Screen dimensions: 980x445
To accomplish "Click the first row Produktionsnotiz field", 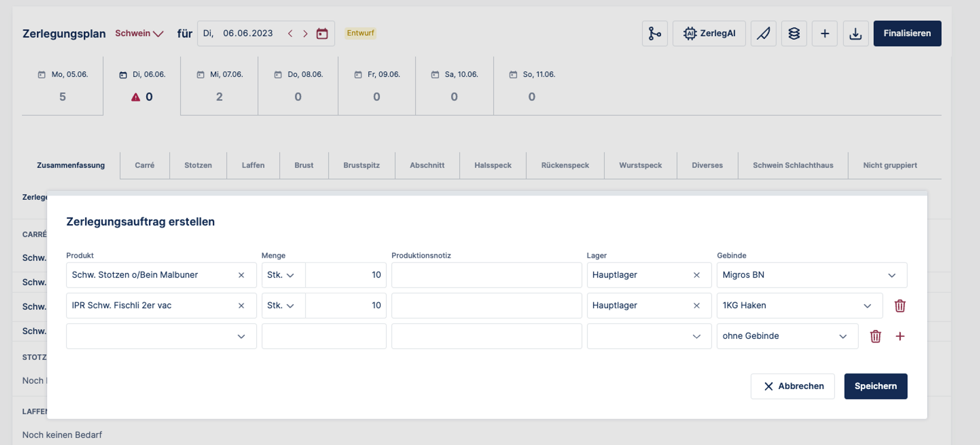I will (486, 275).
